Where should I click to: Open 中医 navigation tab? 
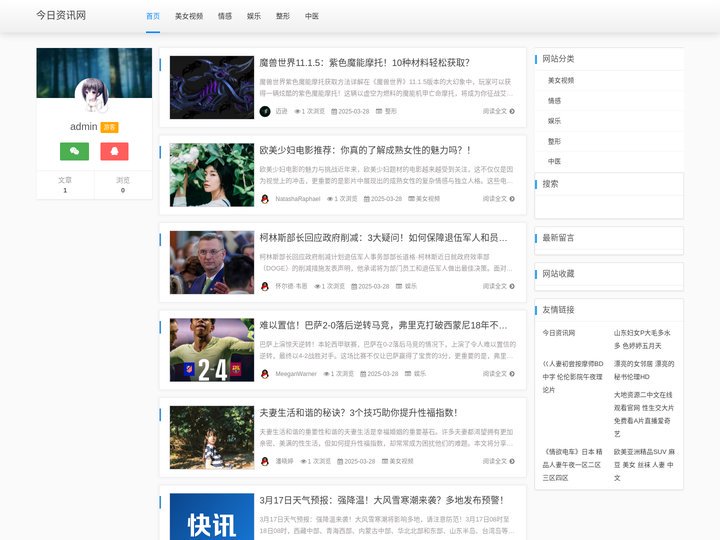pyautogui.click(x=312, y=16)
